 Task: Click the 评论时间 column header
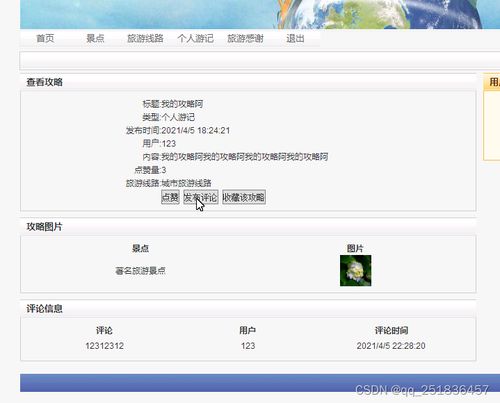click(391, 330)
